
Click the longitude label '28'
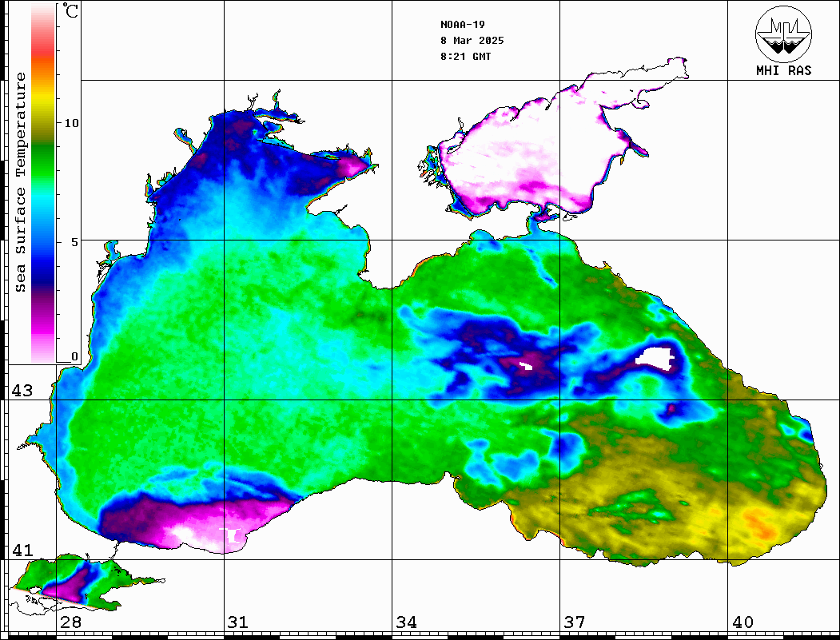point(70,622)
